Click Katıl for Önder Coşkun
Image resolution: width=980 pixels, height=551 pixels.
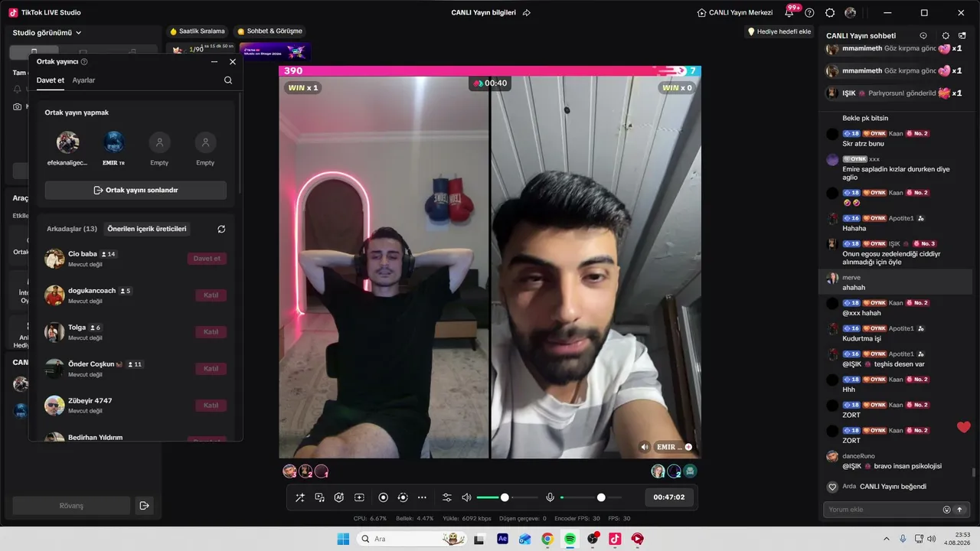click(211, 369)
